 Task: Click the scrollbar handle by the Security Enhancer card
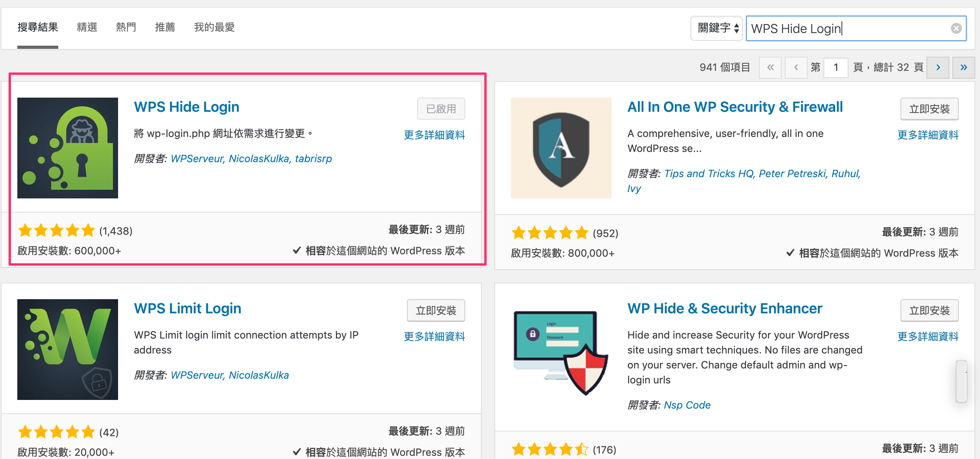962,381
